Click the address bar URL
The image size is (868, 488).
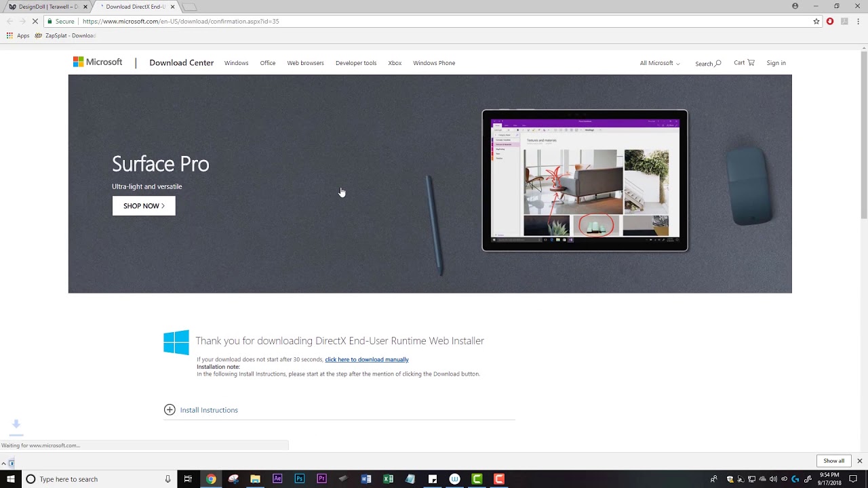click(180, 21)
